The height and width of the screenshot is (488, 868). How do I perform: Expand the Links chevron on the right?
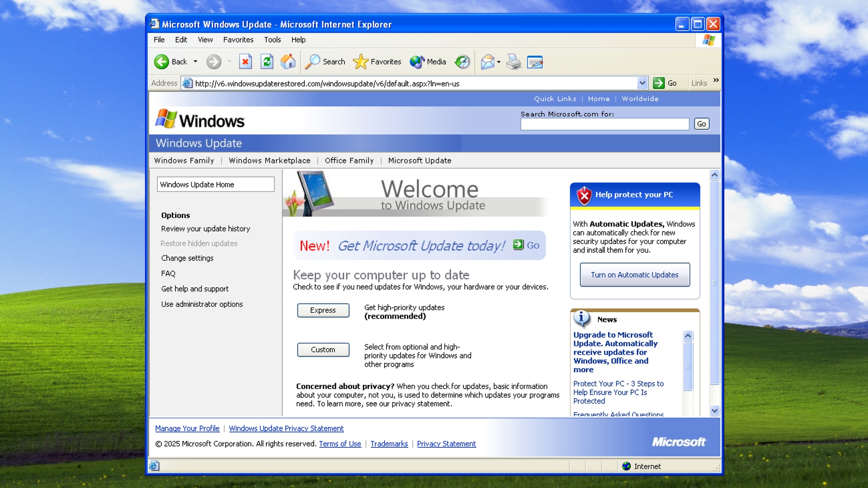716,80
